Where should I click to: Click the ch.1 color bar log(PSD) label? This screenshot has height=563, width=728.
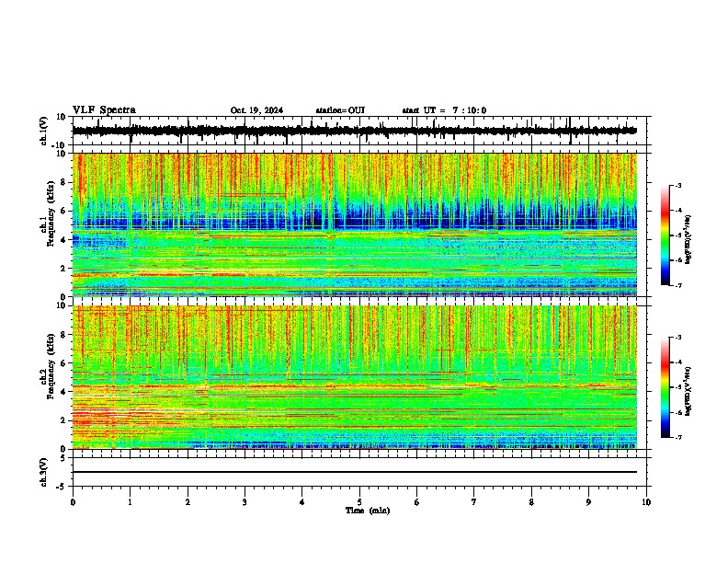(x=688, y=240)
